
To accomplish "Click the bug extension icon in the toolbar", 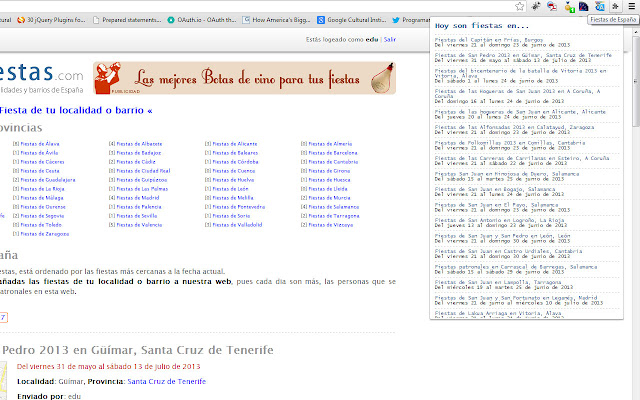I will click(x=536, y=6).
